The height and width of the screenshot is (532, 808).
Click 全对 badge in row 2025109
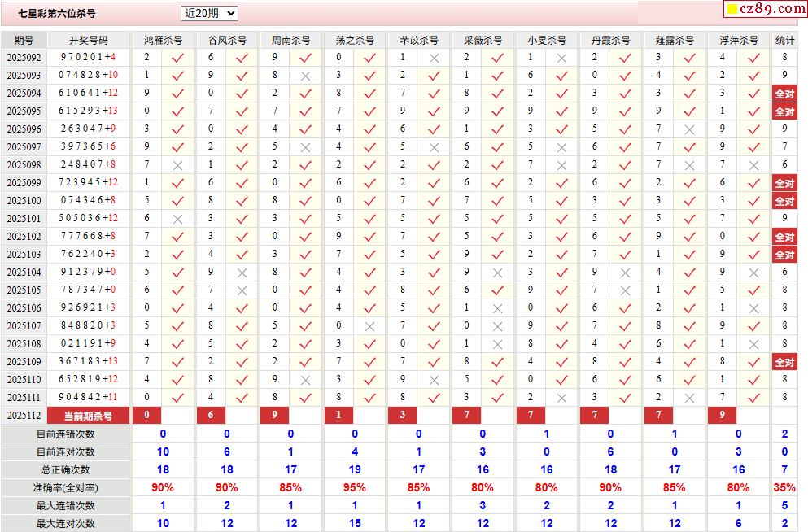784,361
